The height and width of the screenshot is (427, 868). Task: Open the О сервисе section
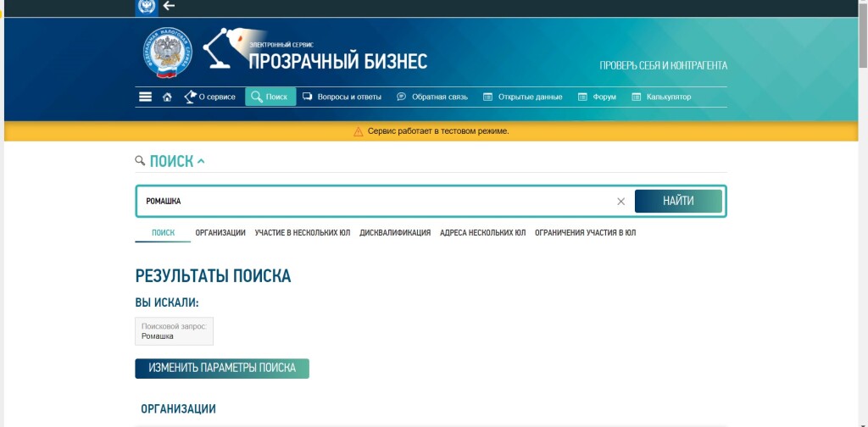point(210,97)
